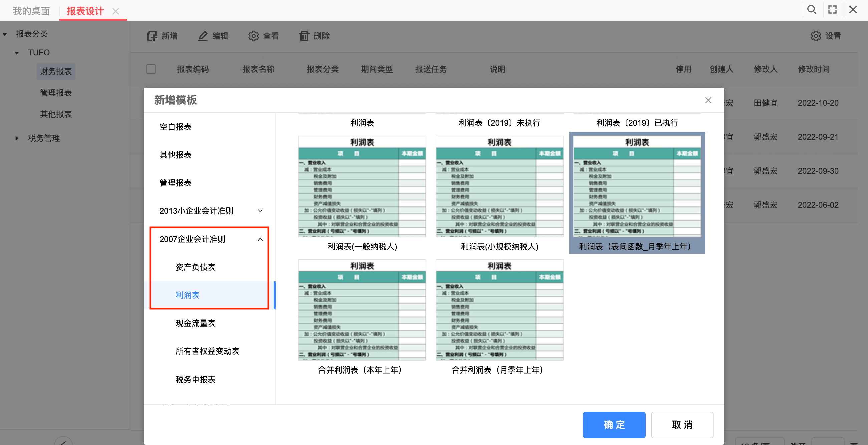Screen dimensions: 868x445
Task: Click the 编辑 pencil edit icon
Action: coord(203,36)
